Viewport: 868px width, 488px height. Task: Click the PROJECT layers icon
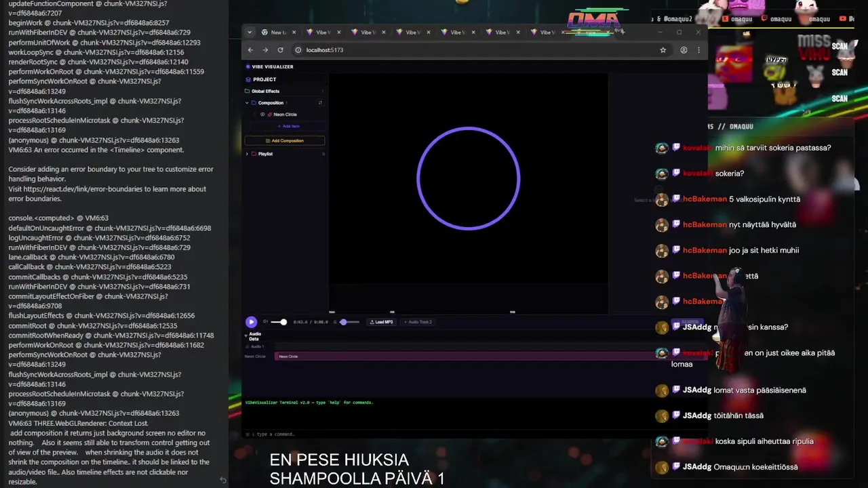click(x=248, y=79)
